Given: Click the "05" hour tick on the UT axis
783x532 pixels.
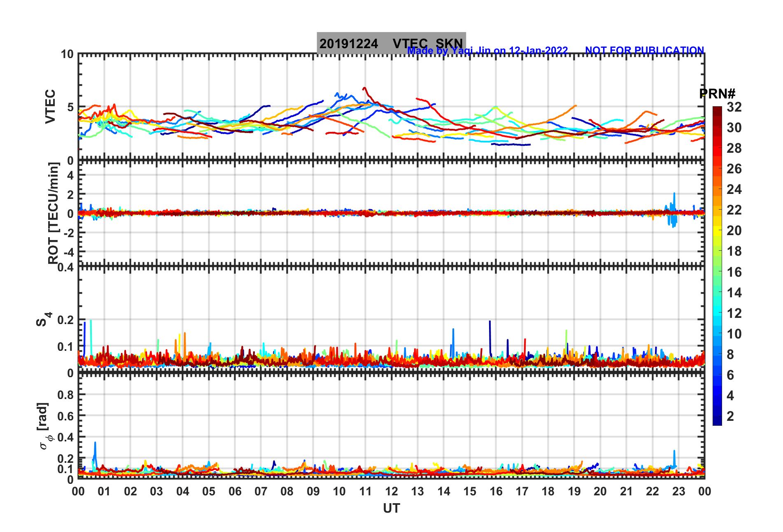Looking at the screenshot, I should [209, 491].
